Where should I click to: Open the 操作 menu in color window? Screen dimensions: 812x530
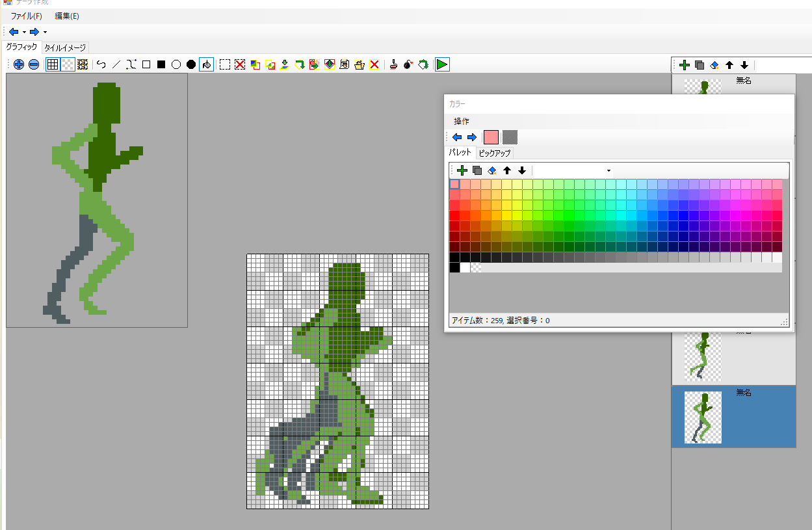pyautogui.click(x=462, y=122)
